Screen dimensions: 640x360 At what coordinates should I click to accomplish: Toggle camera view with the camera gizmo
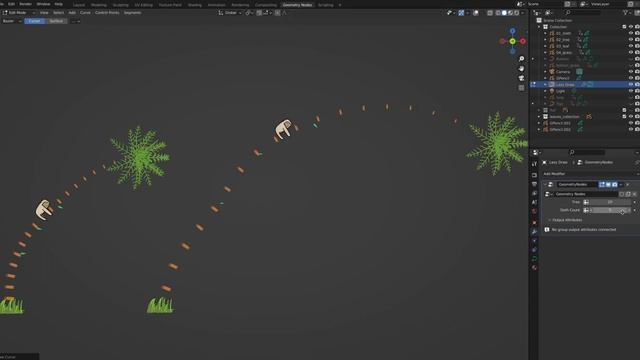click(521, 78)
